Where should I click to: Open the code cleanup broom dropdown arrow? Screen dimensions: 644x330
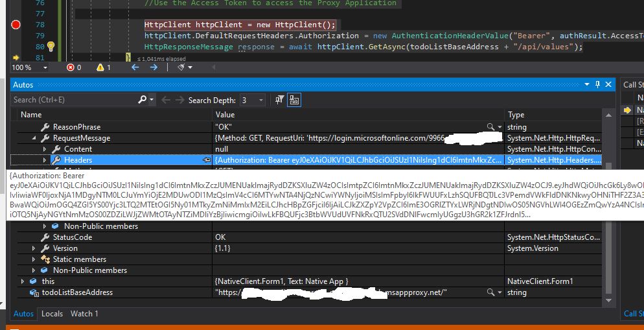point(190,67)
